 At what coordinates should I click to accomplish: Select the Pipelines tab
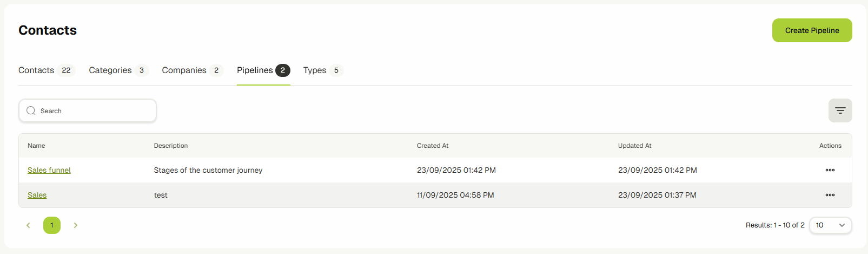coord(255,70)
